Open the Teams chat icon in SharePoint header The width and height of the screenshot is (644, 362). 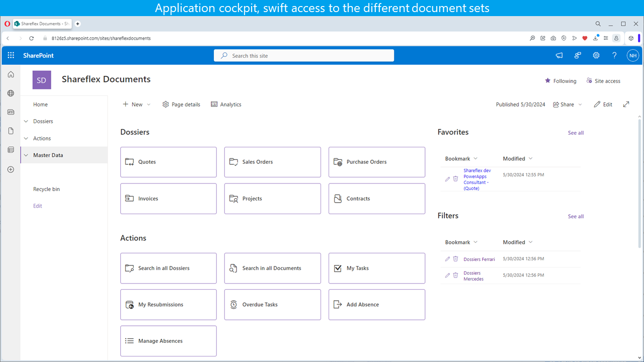[x=578, y=55]
